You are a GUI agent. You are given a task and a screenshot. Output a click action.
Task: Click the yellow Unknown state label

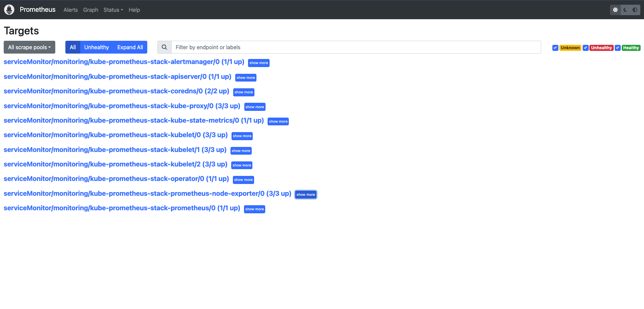coord(570,48)
